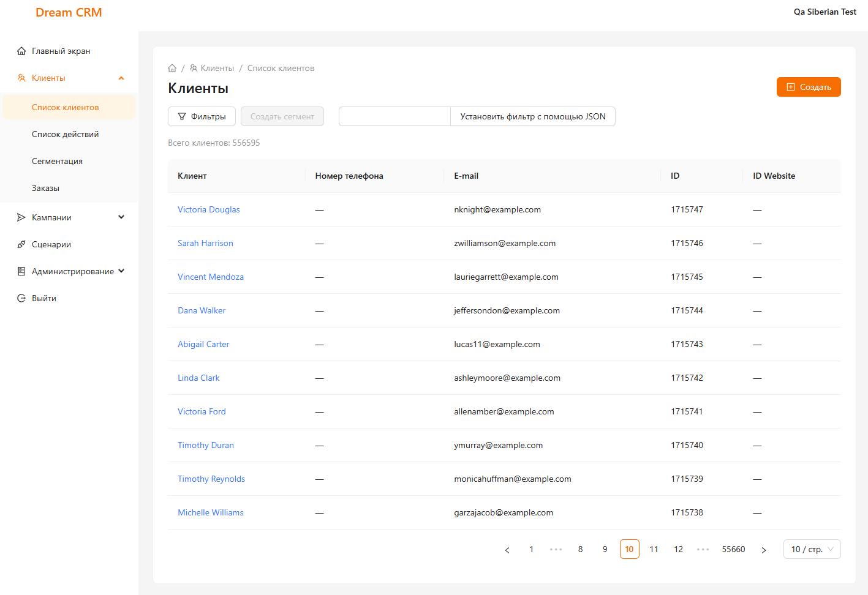This screenshot has height=595, width=868.
Task: Click the Всего клиентов: 556595 counter
Action: coord(214,143)
